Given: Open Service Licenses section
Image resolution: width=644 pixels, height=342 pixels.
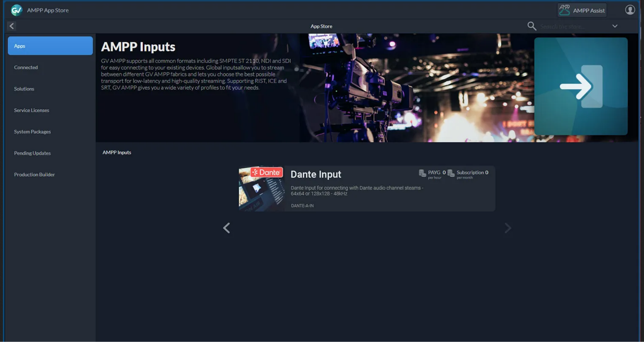Looking at the screenshot, I should [x=32, y=110].
